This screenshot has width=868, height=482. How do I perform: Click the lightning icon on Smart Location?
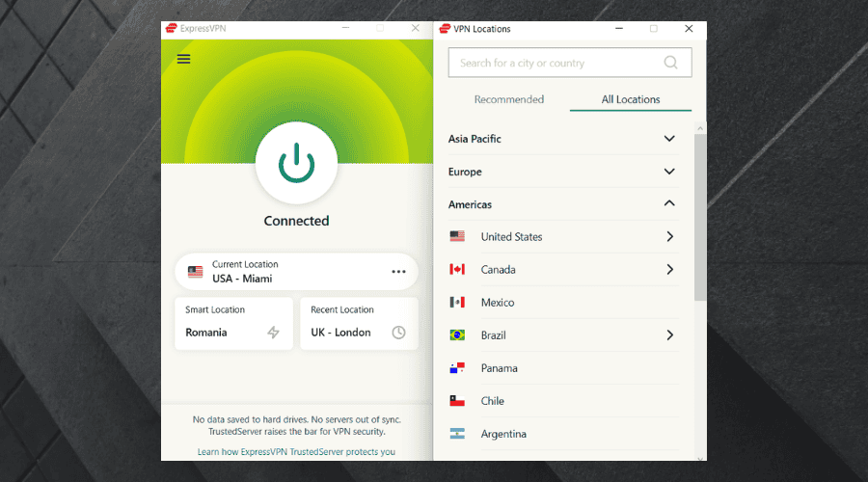tap(274, 332)
